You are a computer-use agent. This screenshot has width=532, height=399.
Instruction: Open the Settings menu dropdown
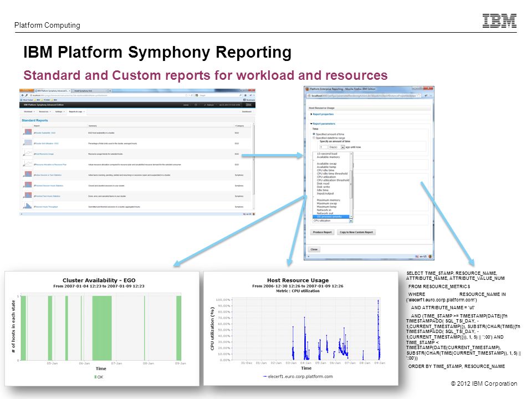tap(60, 111)
